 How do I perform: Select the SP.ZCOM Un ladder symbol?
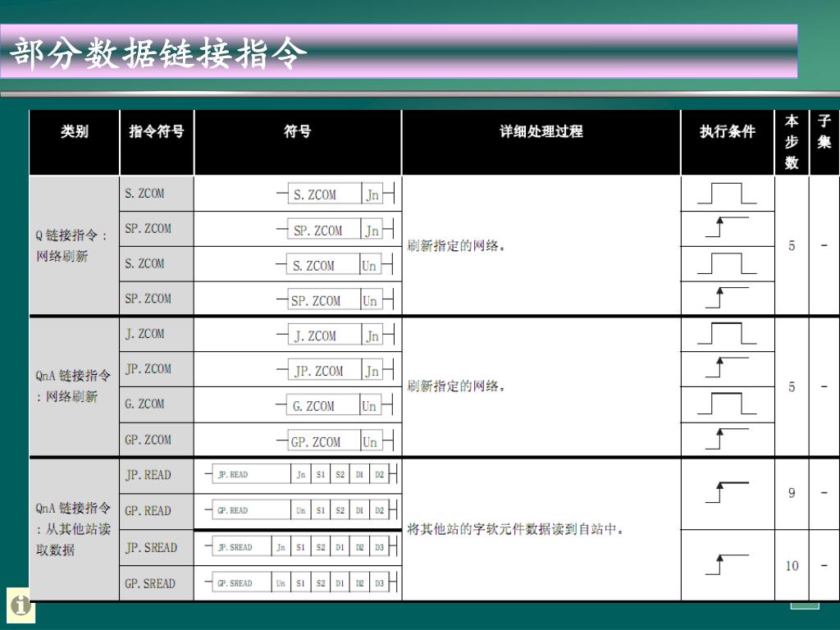(x=336, y=300)
